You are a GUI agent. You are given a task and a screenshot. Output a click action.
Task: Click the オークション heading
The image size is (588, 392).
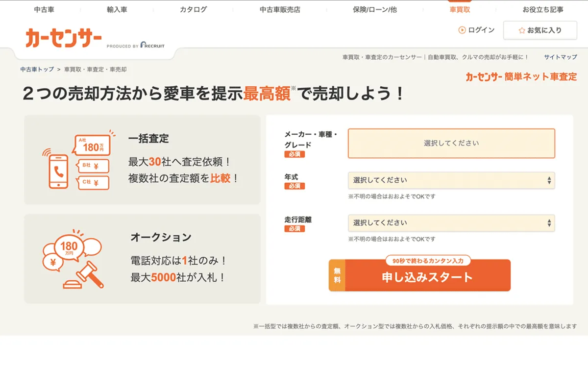point(161,238)
